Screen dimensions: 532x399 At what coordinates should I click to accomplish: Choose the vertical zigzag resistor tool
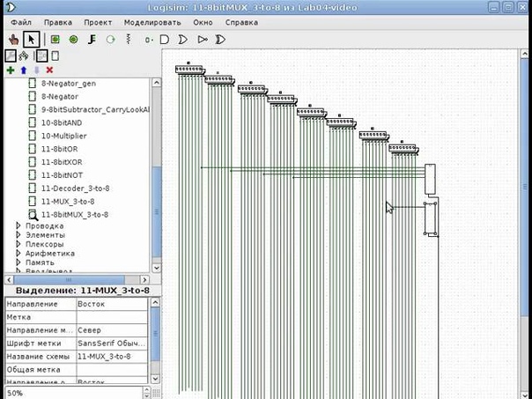[x=129, y=39]
